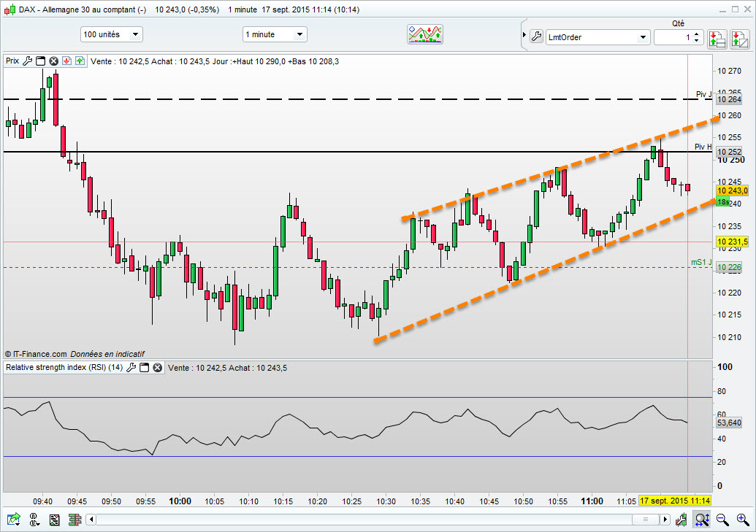Decrease the Qté quantity with down stepper
Screen dimensions: 756x532
pos(696,40)
